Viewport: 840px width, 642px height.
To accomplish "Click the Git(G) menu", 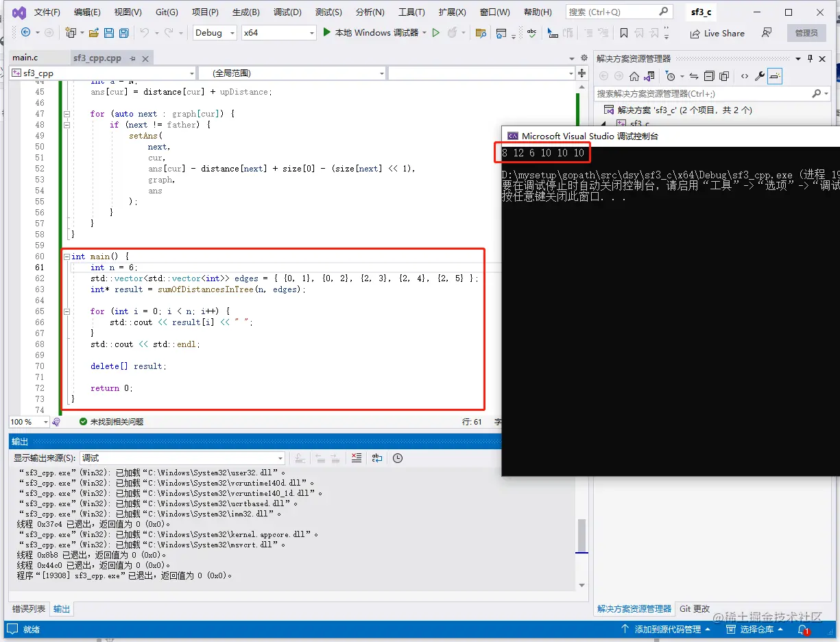I will (167, 12).
